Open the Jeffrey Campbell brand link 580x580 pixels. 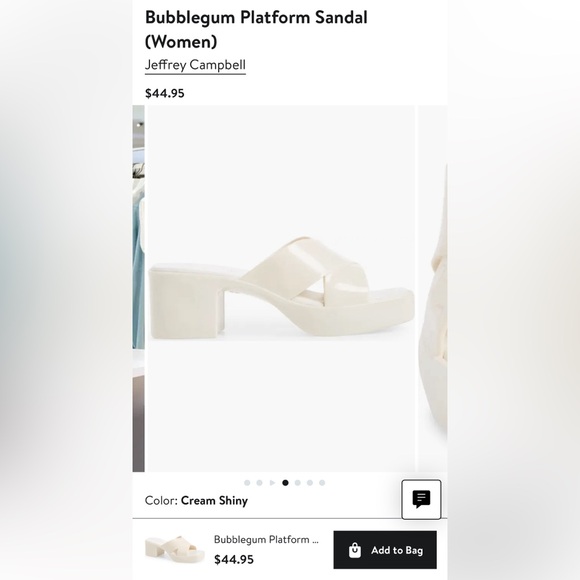pyautogui.click(x=195, y=65)
